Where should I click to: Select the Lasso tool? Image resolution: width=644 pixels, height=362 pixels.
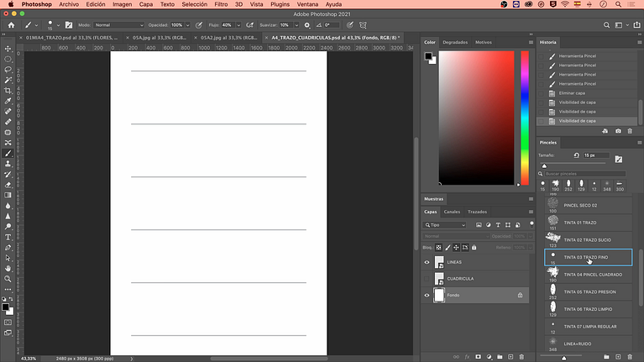8,70
